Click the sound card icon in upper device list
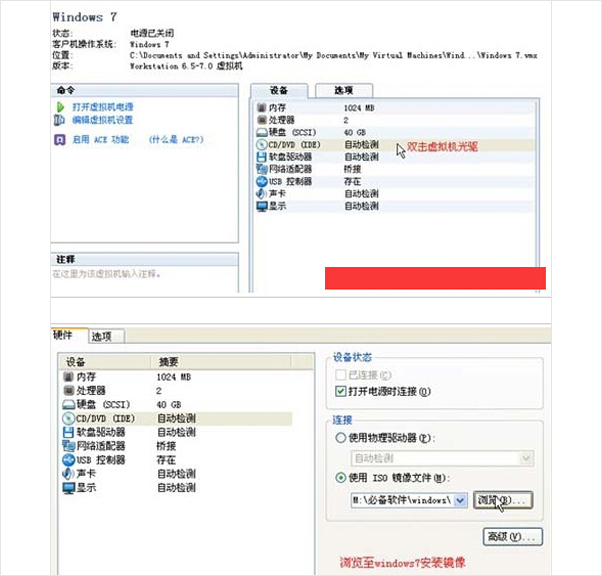Viewport: 602px width, 576px height. coord(261,194)
